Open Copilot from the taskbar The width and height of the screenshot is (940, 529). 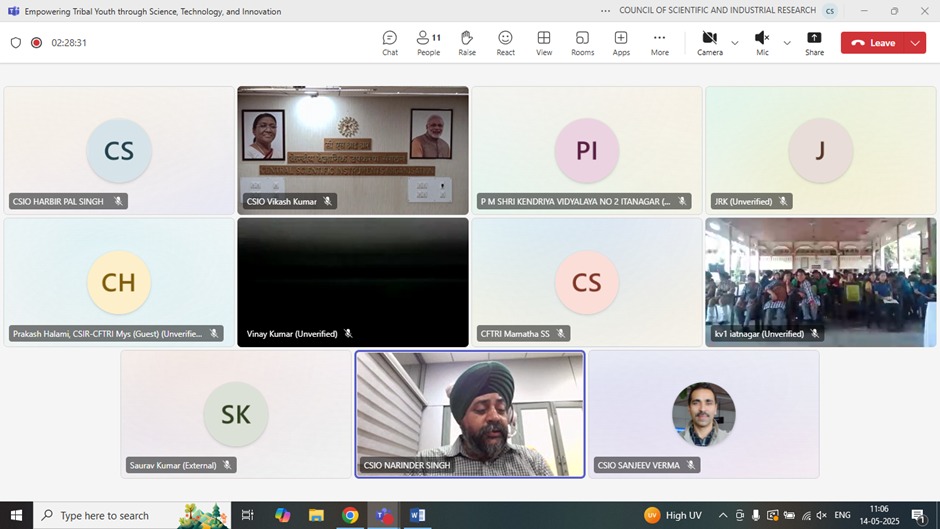click(x=282, y=515)
